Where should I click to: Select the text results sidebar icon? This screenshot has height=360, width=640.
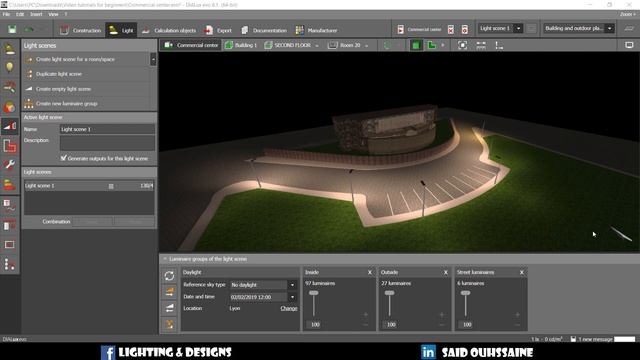point(9,205)
